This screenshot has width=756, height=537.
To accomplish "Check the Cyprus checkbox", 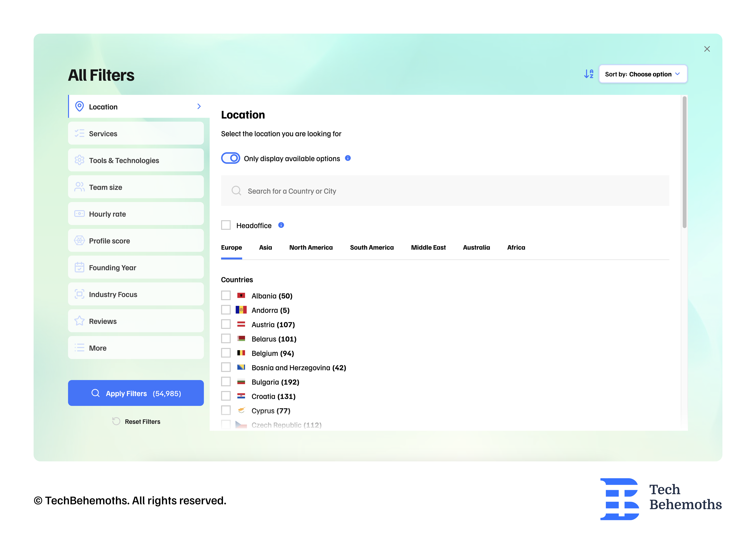I will (226, 410).
